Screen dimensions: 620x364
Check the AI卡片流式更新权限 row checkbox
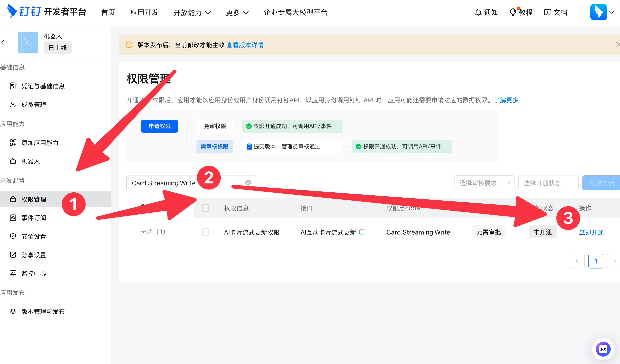[205, 232]
